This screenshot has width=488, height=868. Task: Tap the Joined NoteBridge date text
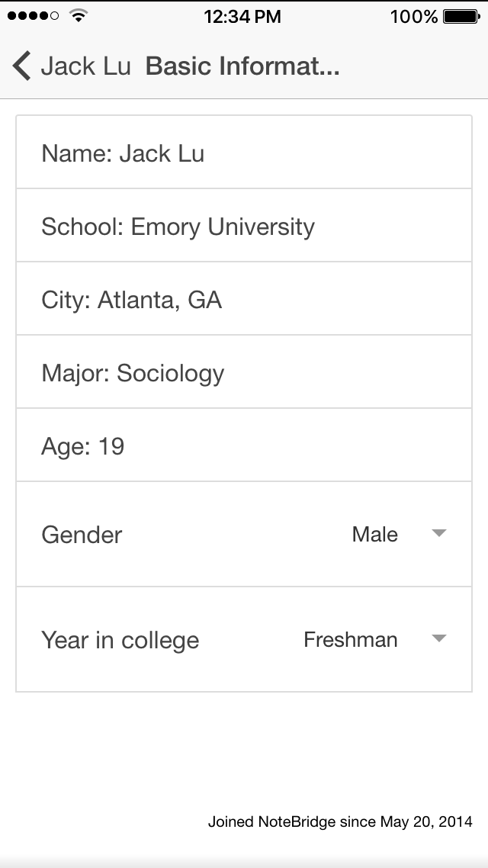(x=340, y=821)
